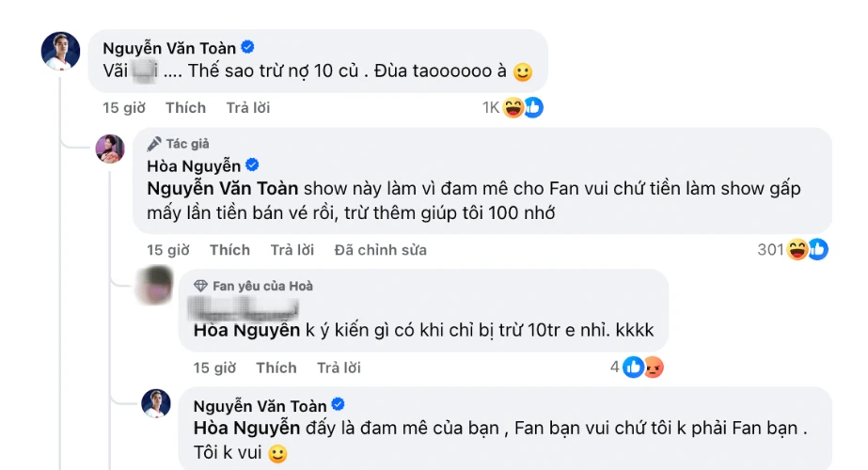Click the author pencil badge icon
Image resolution: width=868 pixels, height=470 pixels.
pyautogui.click(x=155, y=144)
